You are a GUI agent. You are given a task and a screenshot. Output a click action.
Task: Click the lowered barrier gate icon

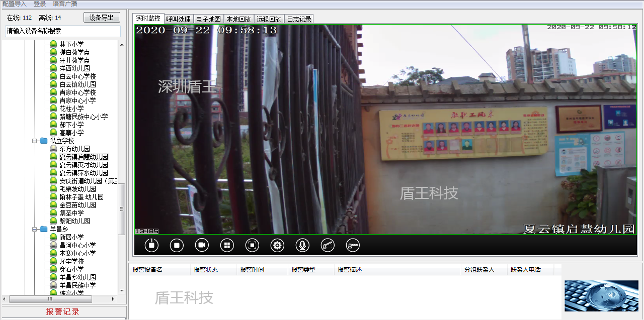(x=353, y=245)
